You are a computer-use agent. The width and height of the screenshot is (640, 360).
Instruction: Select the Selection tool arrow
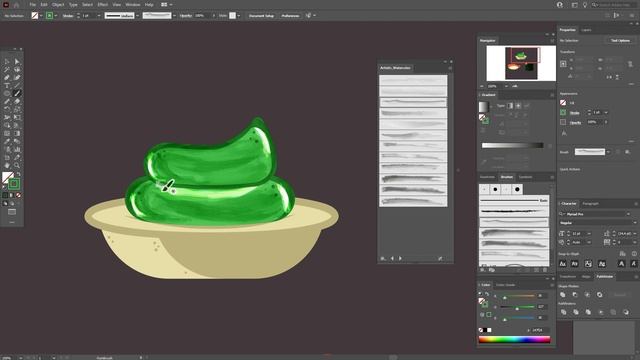(7, 62)
